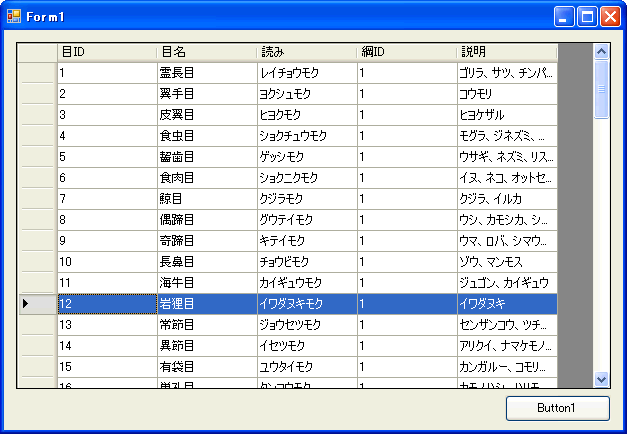627x434 pixels.
Task: Sort by the 目名 column header
Action: click(207, 52)
